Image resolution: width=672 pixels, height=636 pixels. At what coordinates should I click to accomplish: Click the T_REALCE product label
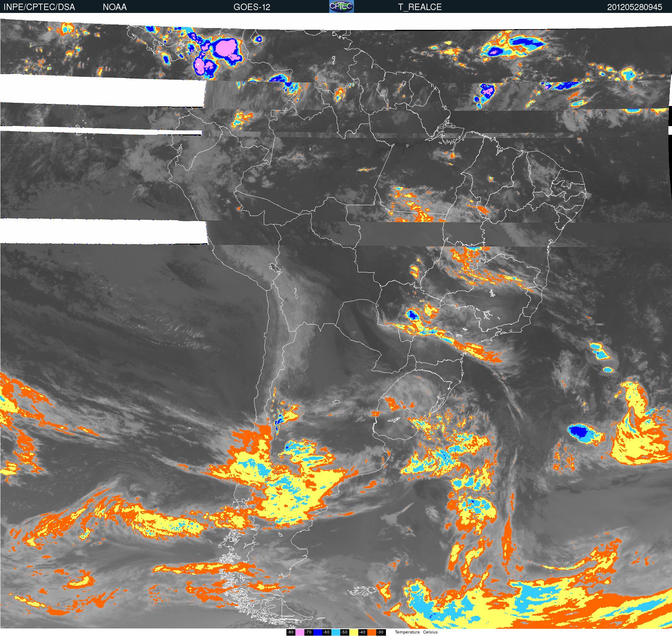pyautogui.click(x=420, y=7)
